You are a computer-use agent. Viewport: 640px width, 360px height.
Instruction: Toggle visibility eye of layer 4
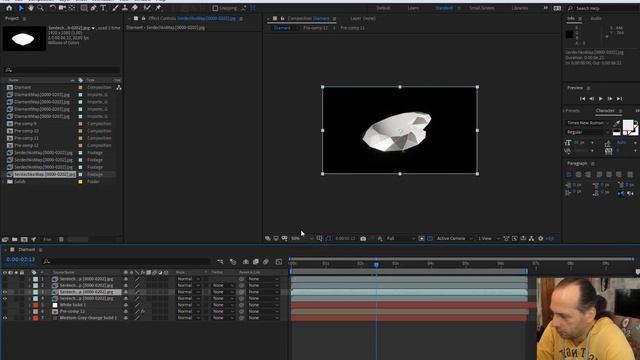click(x=5, y=298)
